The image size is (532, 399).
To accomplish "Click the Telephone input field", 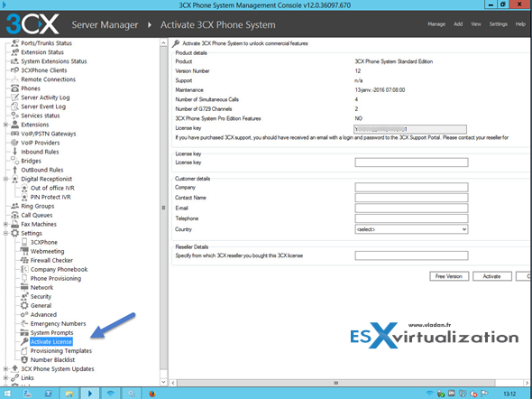I will 411,218.
